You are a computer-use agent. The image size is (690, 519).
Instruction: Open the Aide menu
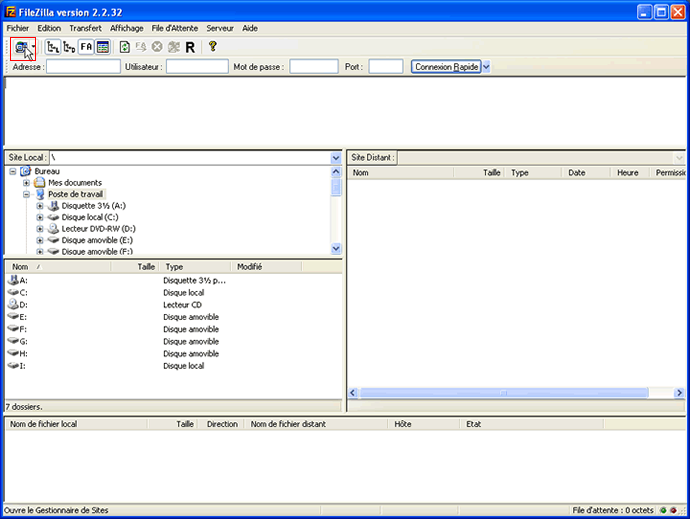250,28
